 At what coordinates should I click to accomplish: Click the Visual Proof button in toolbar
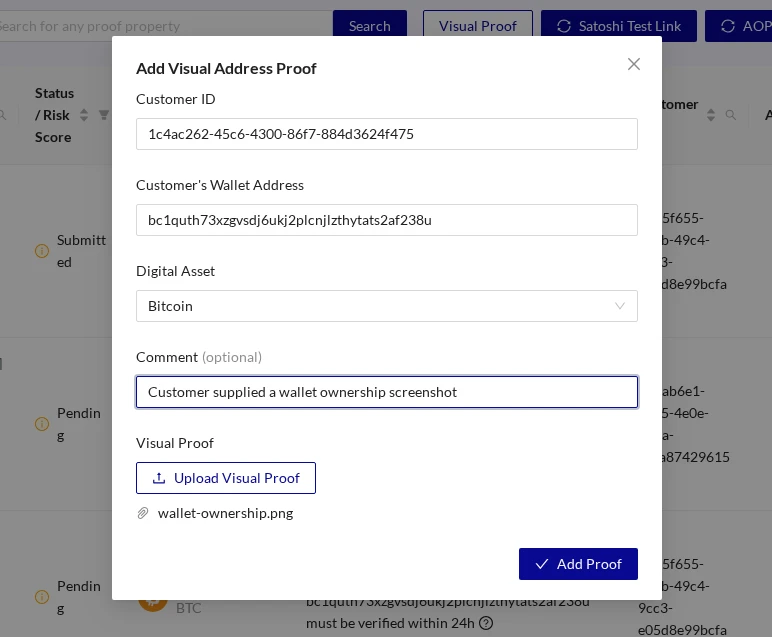point(478,26)
